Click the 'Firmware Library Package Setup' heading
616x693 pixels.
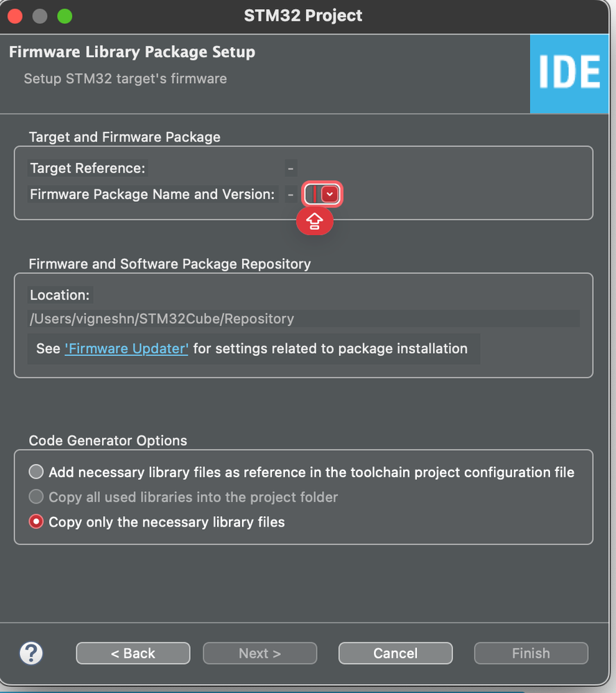pos(132,52)
